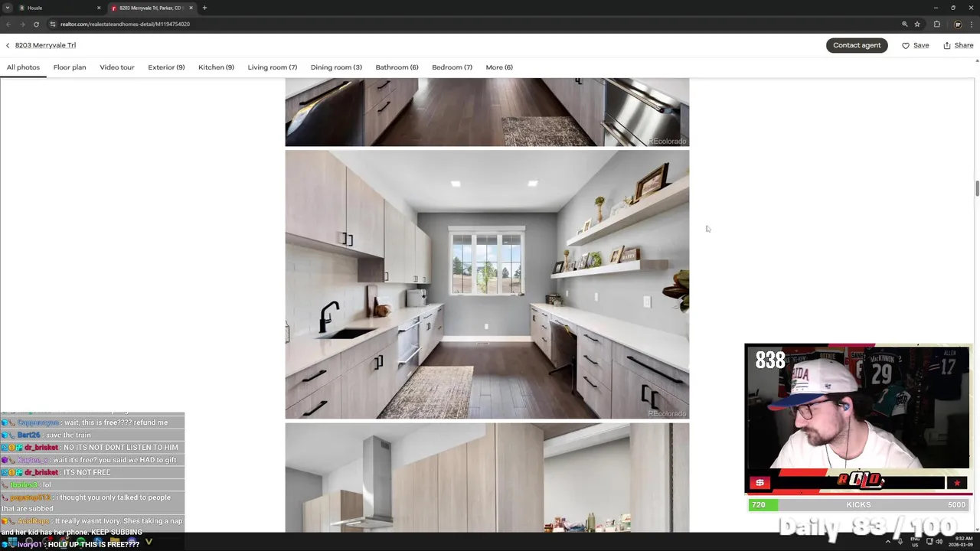Click chat message 'save the train'

pyautogui.click(x=68, y=435)
